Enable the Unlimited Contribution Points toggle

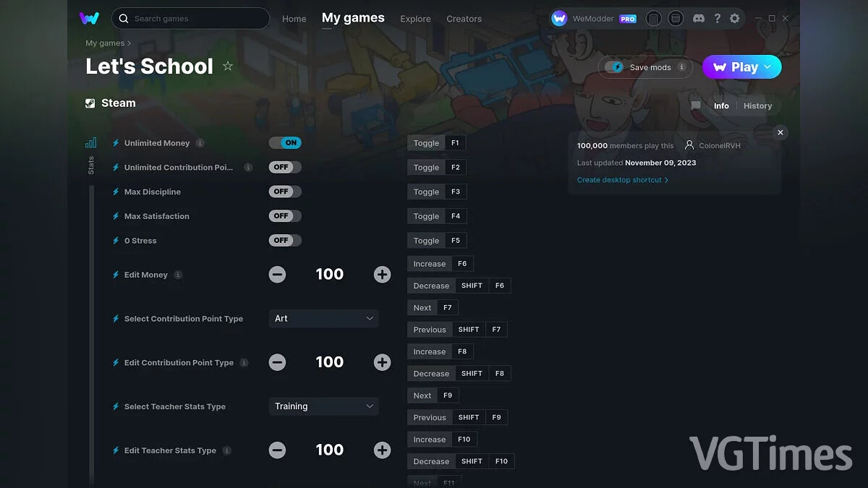(285, 167)
